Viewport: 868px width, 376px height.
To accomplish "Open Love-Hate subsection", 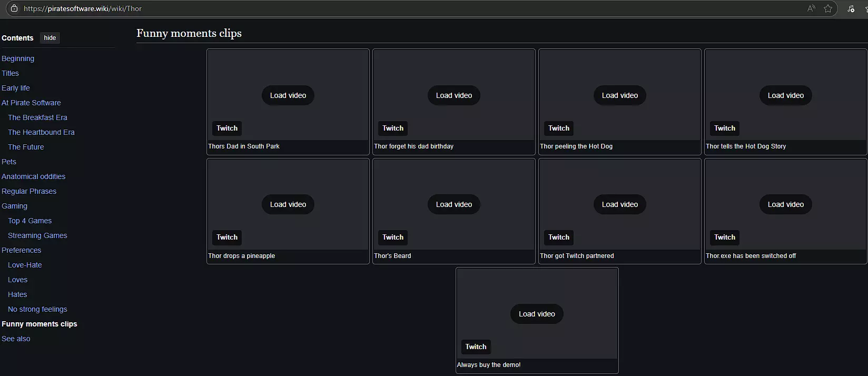I will (25, 265).
